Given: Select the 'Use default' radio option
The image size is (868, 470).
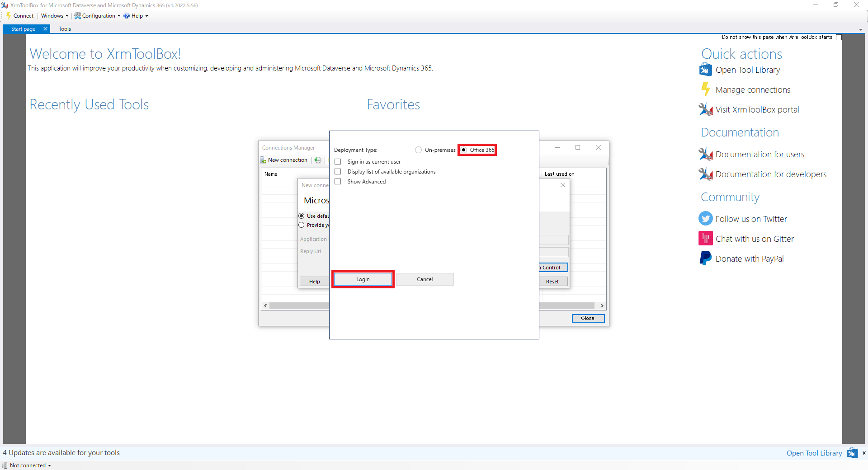Looking at the screenshot, I should point(302,216).
